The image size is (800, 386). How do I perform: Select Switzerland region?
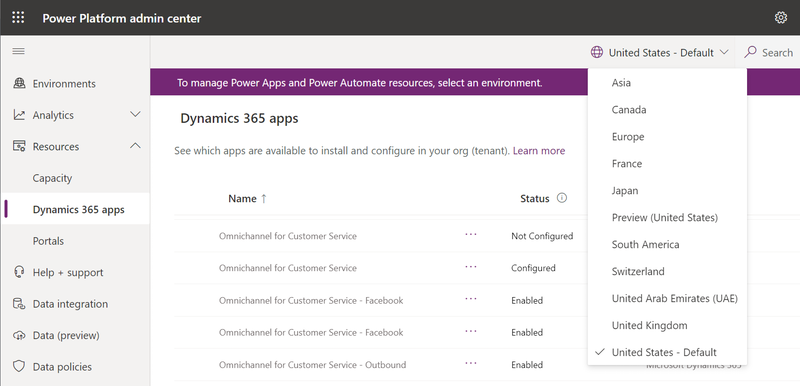667,272
